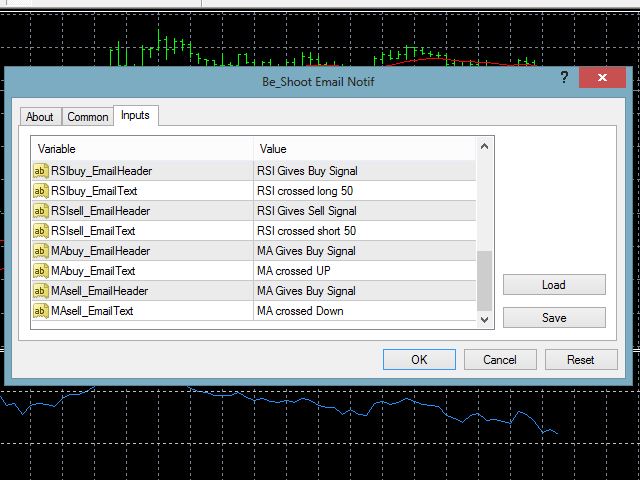
Task: Click the string icon beside RSIbuy_EmailText
Action: coord(41,191)
